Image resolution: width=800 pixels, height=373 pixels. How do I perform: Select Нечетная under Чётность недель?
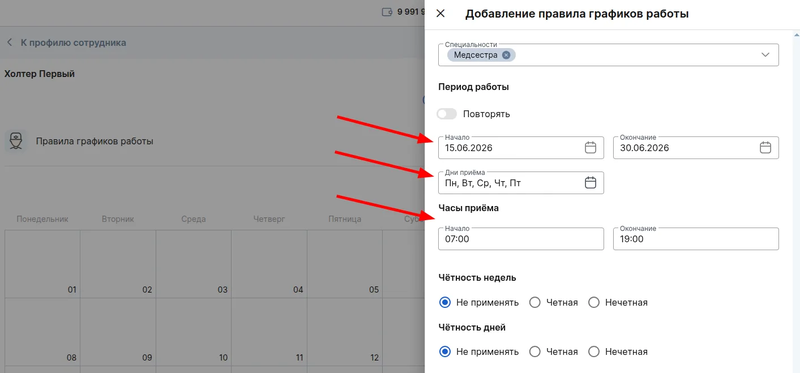click(594, 303)
